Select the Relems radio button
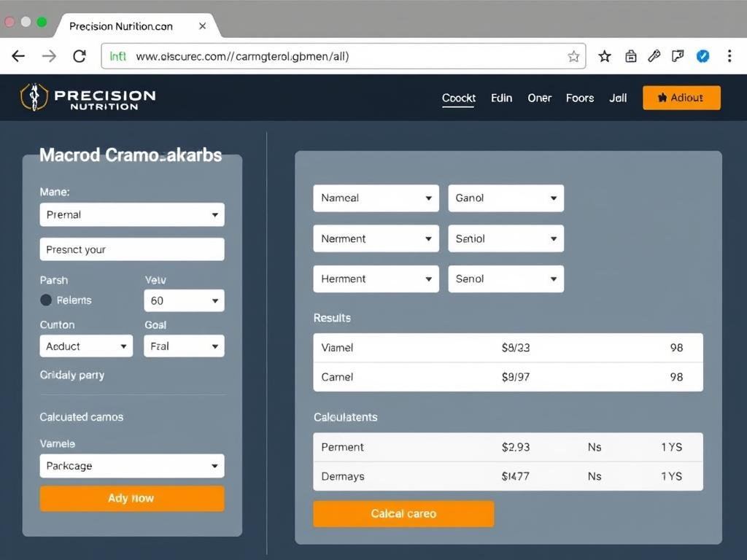747x560 pixels. pyautogui.click(x=44, y=300)
